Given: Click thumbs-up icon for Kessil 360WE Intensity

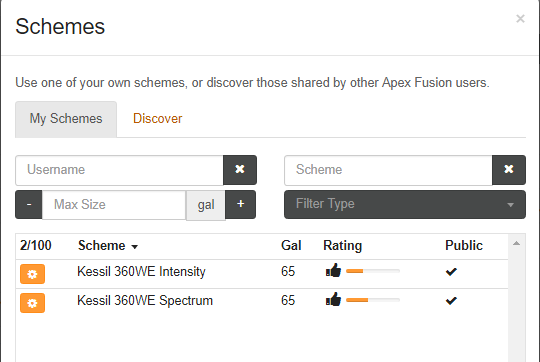Looking at the screenshot, I should [x=333, y=270].
